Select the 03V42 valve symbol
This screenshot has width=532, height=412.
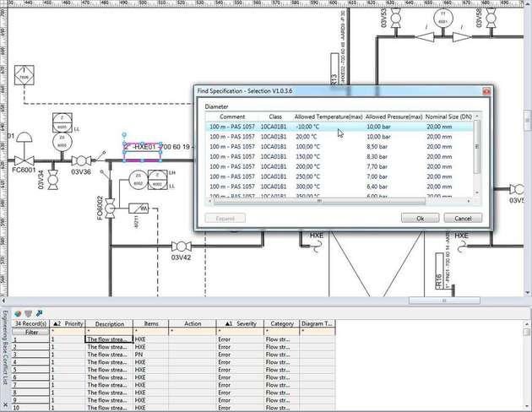pos(182,247)
